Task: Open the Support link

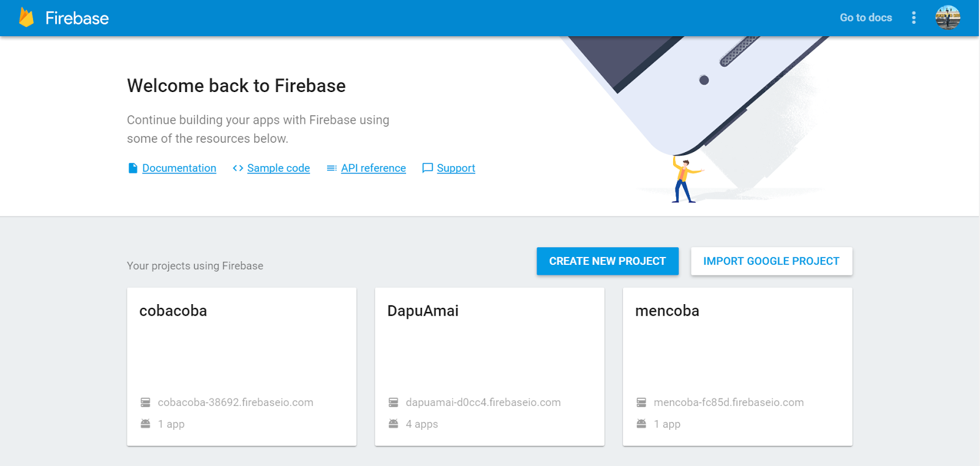Action: click(x=456, y=167)
